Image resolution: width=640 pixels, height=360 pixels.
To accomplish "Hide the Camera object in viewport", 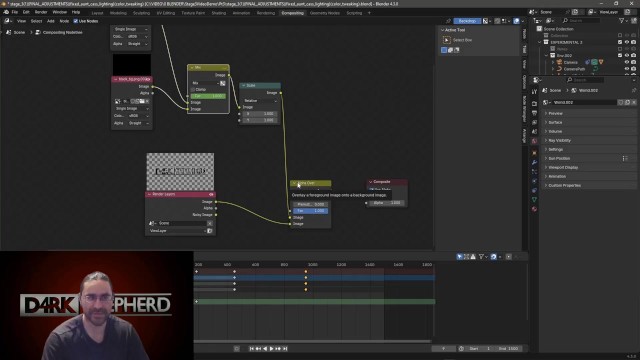I will (627, 62).
